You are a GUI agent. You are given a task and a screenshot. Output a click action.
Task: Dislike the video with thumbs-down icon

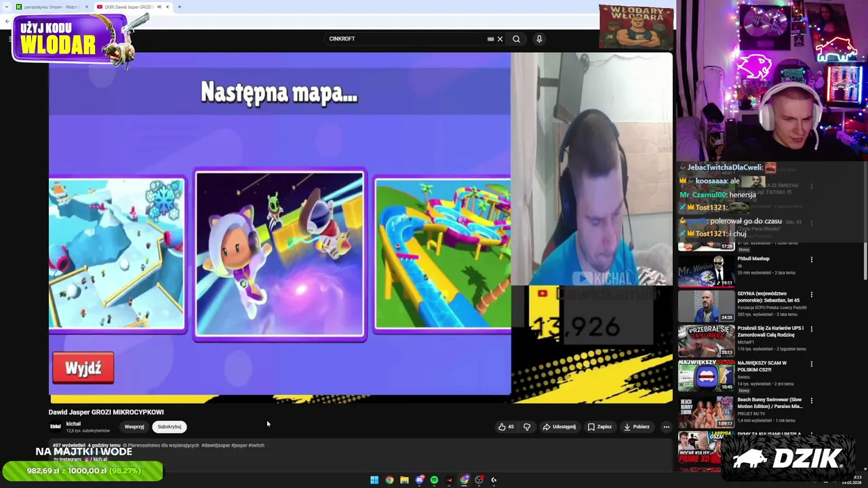[x=527, y=426]
